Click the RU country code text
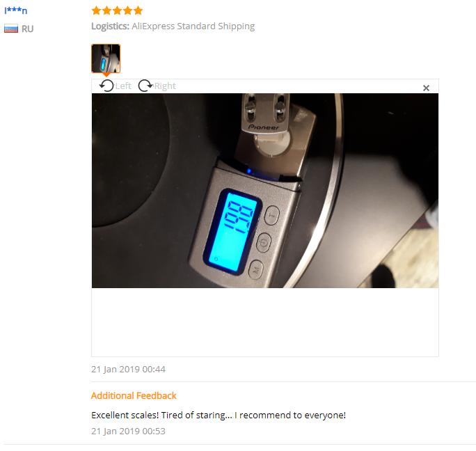The height and width of the screenshot is (451, 476). tap(27, 29)
